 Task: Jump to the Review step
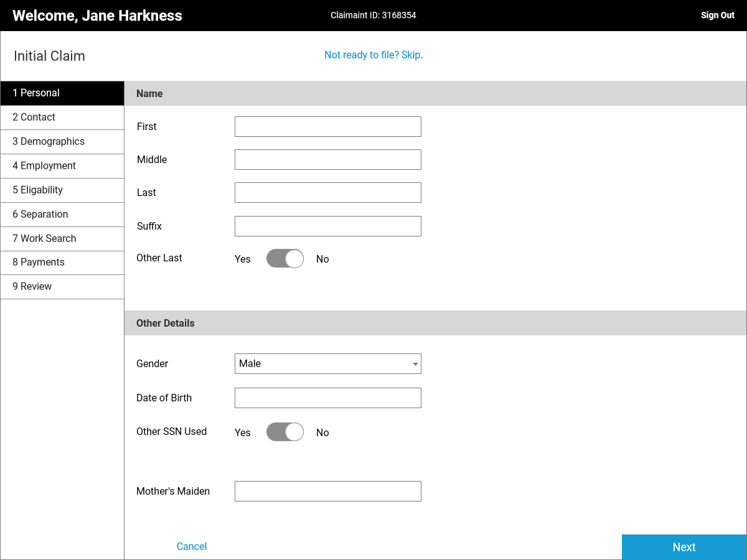point(62,286)
